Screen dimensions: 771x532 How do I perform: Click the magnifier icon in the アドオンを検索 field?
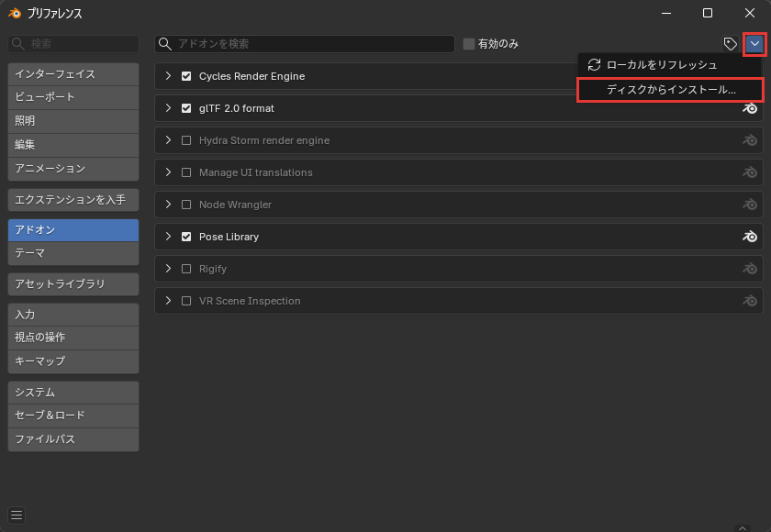165,44
